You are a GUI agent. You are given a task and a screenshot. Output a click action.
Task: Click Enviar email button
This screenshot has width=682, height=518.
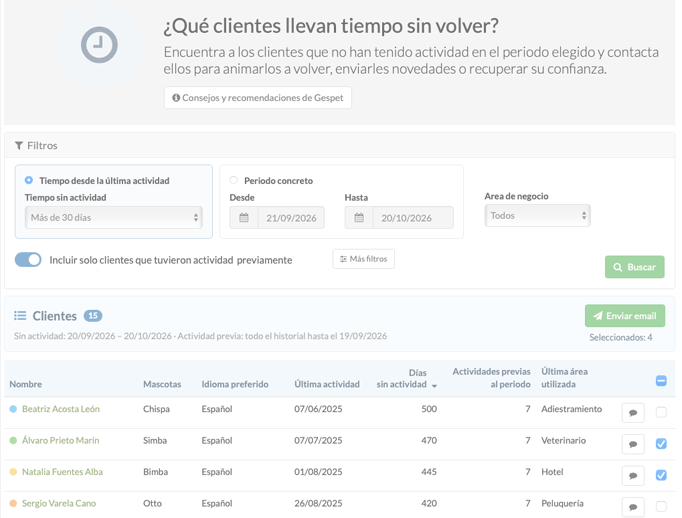pos(625,316)
